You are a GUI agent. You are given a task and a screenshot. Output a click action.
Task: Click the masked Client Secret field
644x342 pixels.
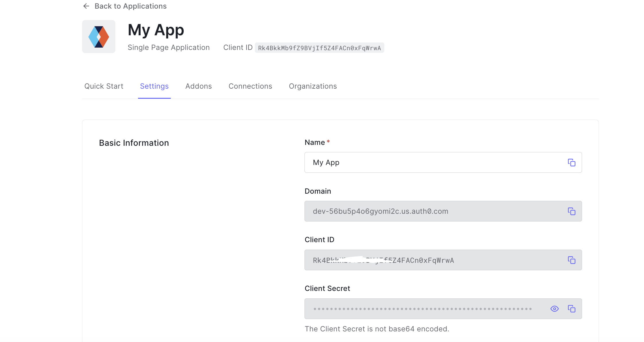422,309
